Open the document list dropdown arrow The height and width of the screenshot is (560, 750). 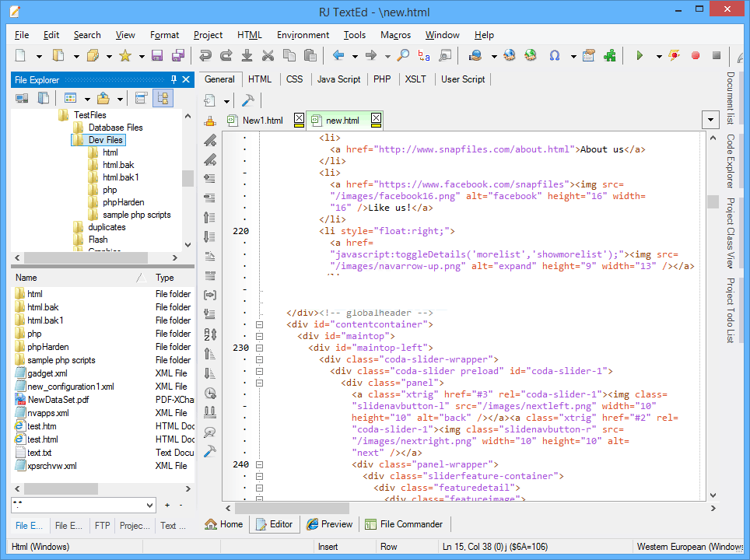pyautogui.click(x=710, y=120)
